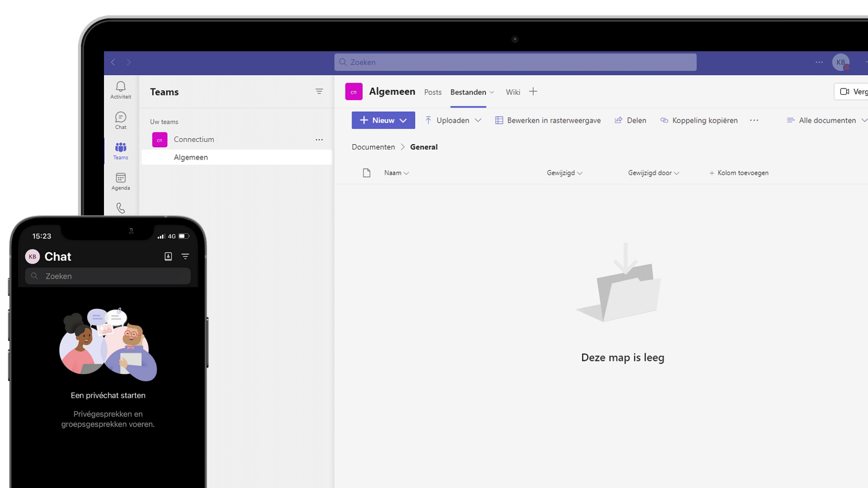Screen dimensions: 868x488
Task: Open the KB profile avatar on desktop
Action: pyautogui.click(x=841, y=62)
